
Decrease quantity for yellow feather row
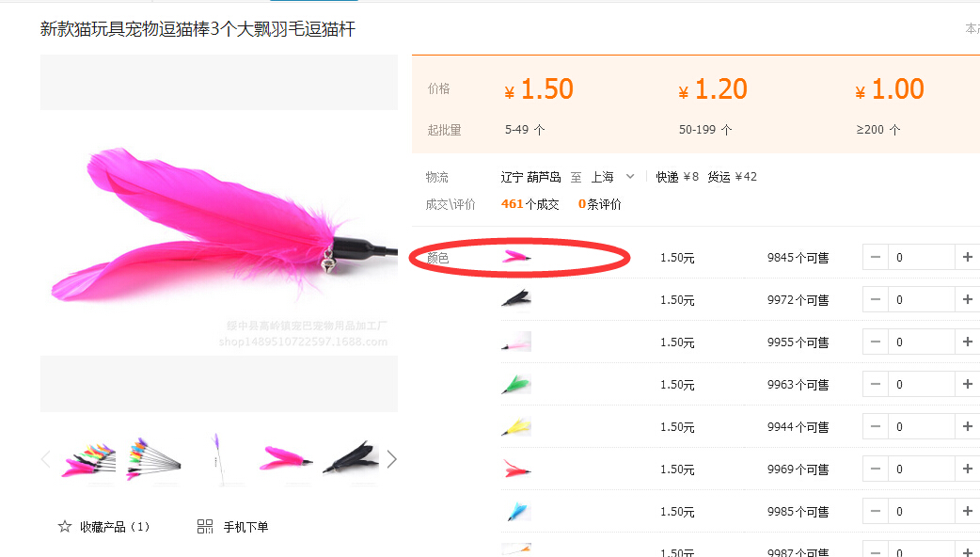(875, 426)
